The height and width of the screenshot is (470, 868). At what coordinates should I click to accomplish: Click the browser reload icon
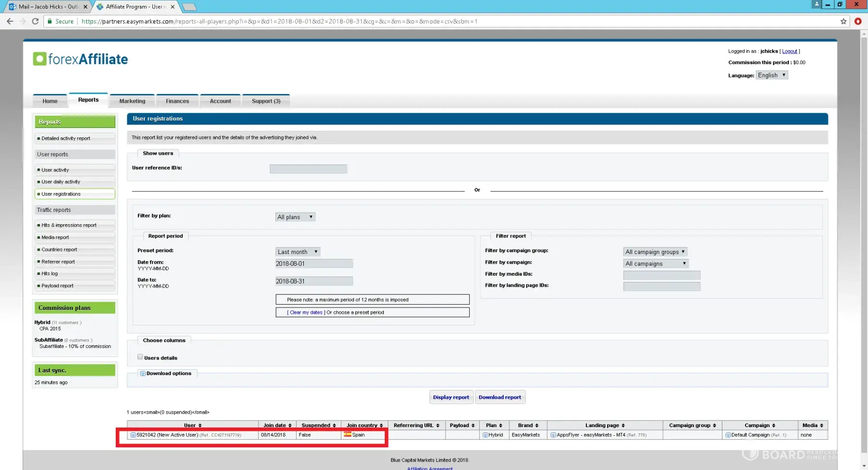pos(35,21)
